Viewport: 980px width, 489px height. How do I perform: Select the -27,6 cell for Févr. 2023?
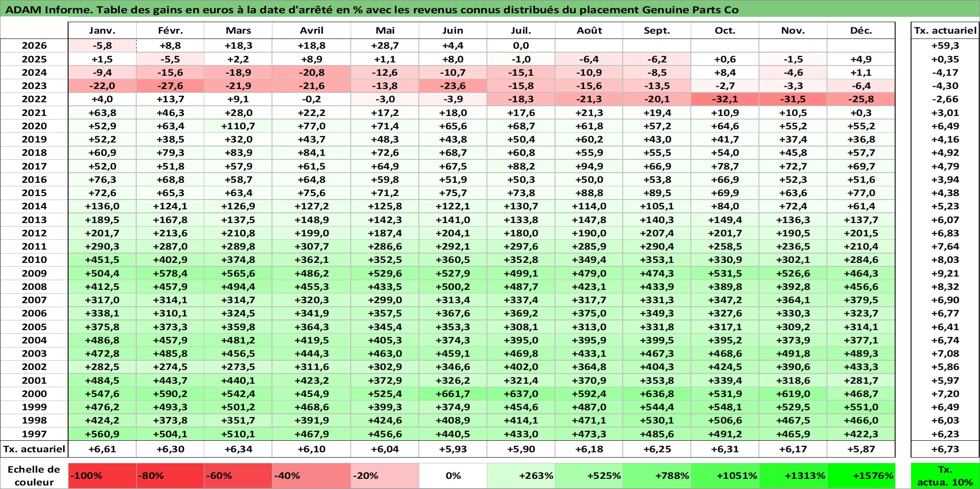[x=170, y=86]
